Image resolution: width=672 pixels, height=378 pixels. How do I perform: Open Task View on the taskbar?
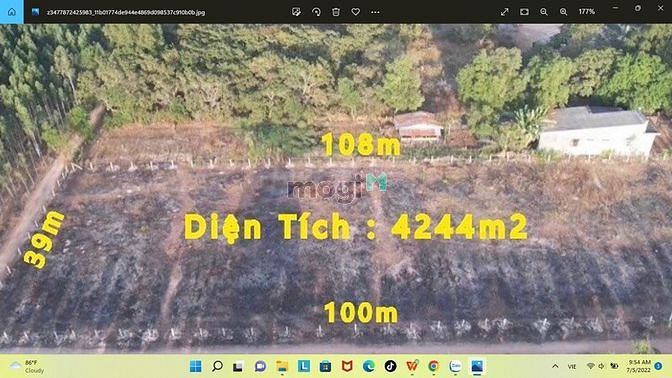[238, 366]
